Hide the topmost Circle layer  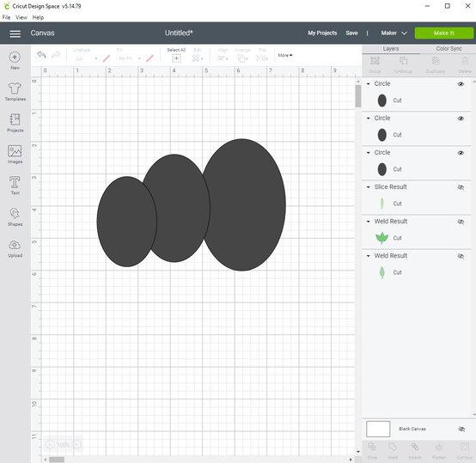click(x=461, y=84)
